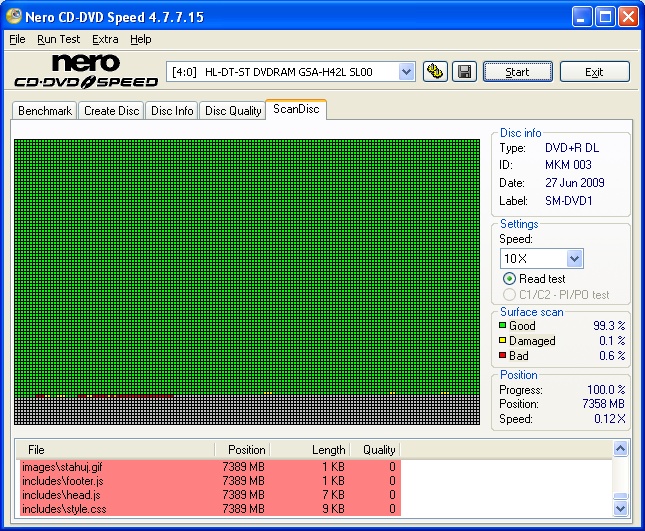Switch to the Disc Quality tab

pos(233,111)
